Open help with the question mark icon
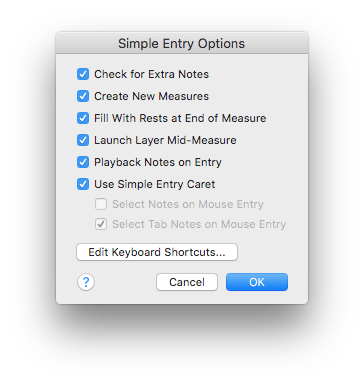This screenshot has height=384, width=364. [x=86, y=282]
